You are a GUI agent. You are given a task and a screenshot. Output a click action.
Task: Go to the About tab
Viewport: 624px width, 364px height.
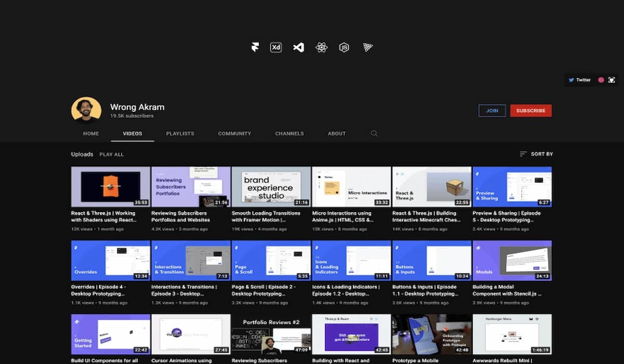click(x=336, y=134)
